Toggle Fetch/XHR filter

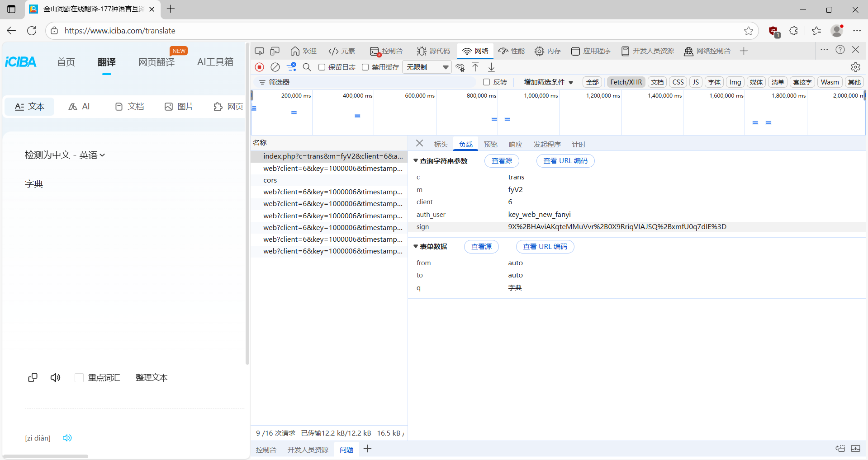point(626,82)
